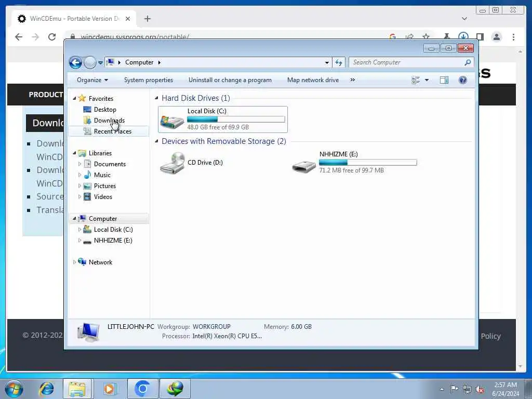This screenshot has width=532, height=399.
Task: Expand the Documents library arrow
Action: click(x=79, y=164)
